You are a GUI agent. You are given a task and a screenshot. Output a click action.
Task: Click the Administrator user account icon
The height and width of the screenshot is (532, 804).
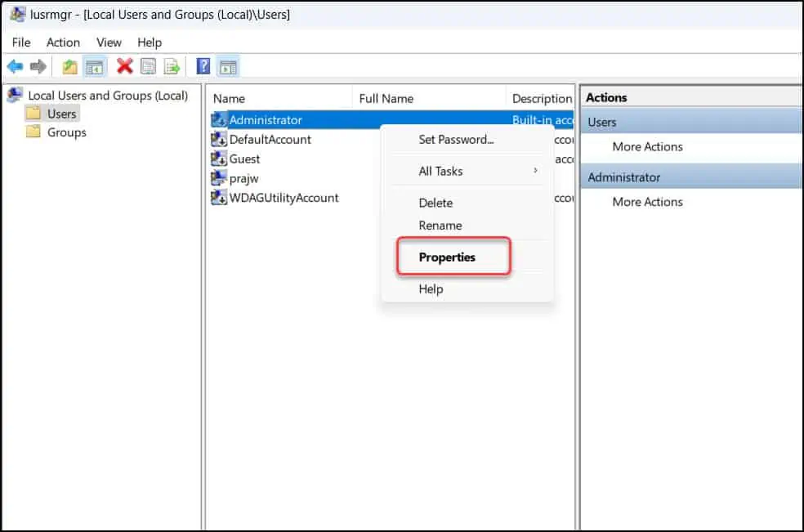tap(219, 119)
